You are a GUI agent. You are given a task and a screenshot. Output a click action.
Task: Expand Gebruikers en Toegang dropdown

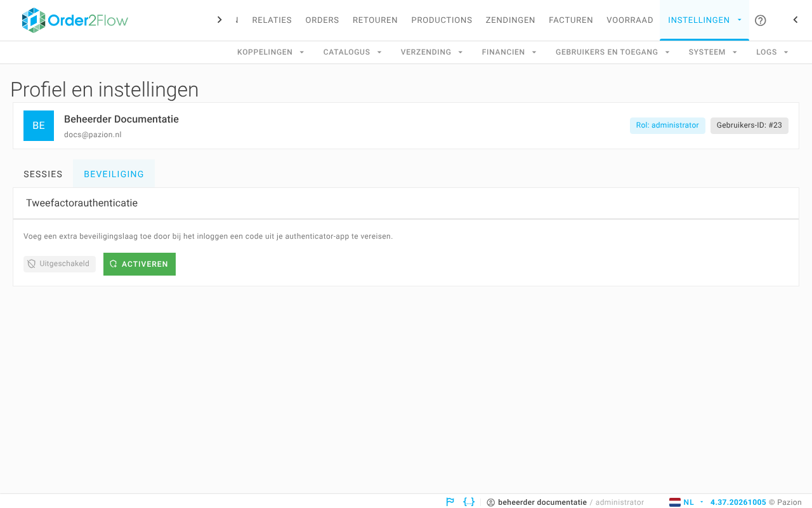click(613, 52)
